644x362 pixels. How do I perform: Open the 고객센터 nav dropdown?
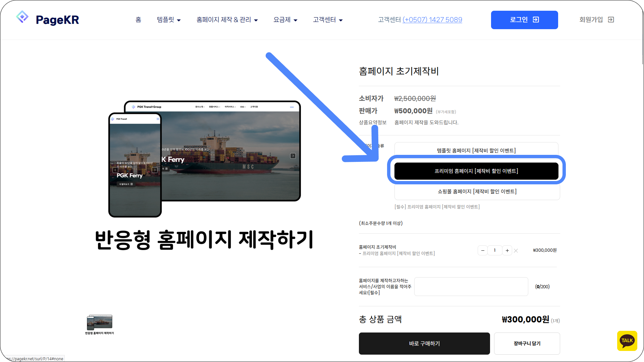(328, 20)
